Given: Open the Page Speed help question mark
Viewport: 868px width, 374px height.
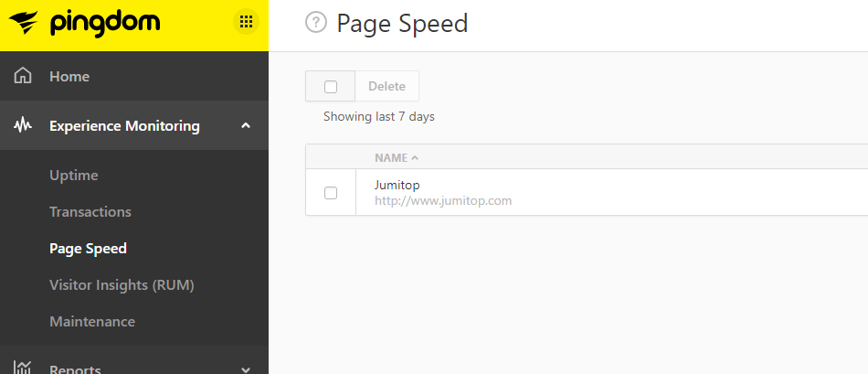Looking at the screenshot, I should tap(316, 23).
